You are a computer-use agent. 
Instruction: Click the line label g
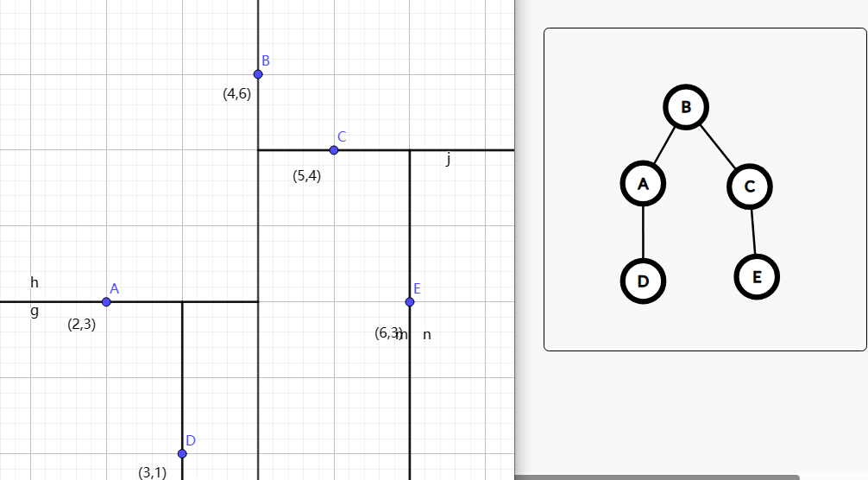[x=35, y=311]
